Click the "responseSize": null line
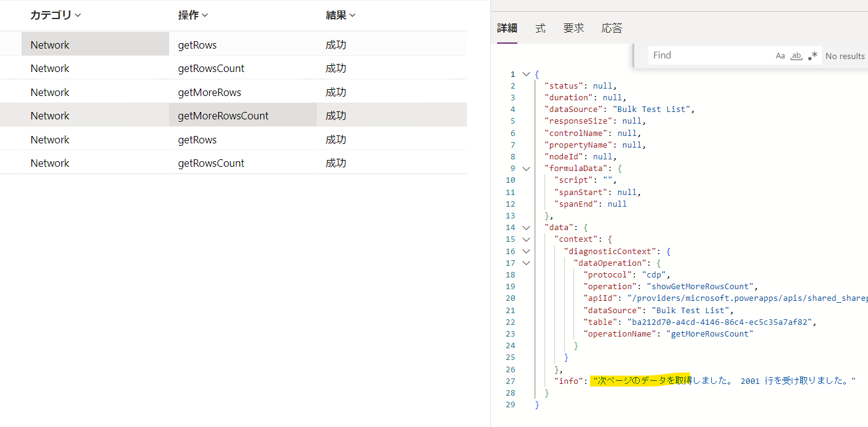This screenshot has width=868, height=427. [595, 121]
